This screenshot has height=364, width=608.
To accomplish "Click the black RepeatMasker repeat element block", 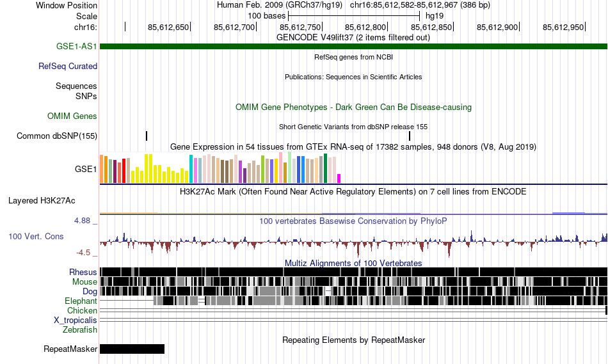I will click(132, 349).
